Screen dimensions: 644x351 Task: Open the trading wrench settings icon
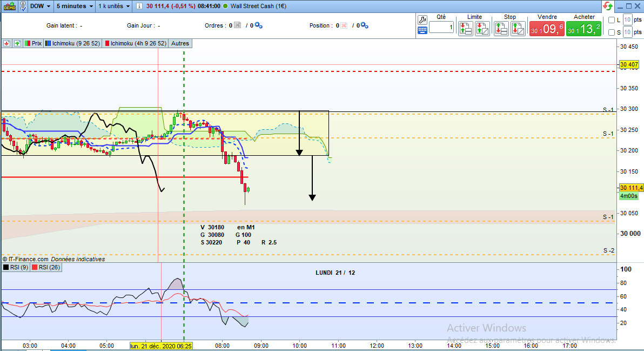(x=422, y=19)
